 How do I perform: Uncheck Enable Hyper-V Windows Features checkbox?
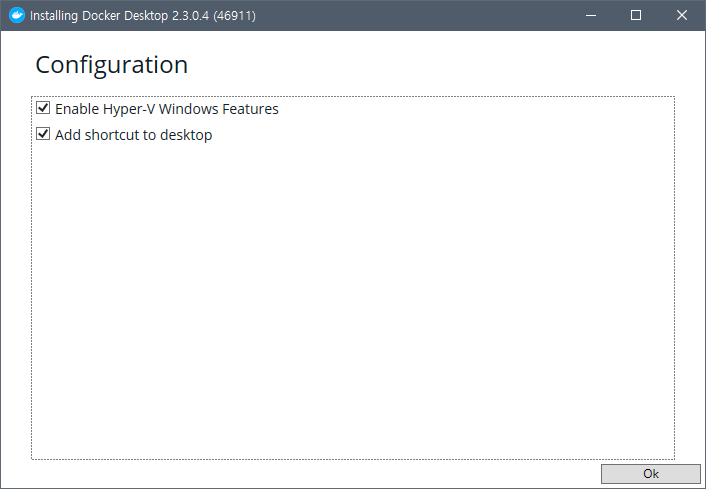tap(43, 108)
